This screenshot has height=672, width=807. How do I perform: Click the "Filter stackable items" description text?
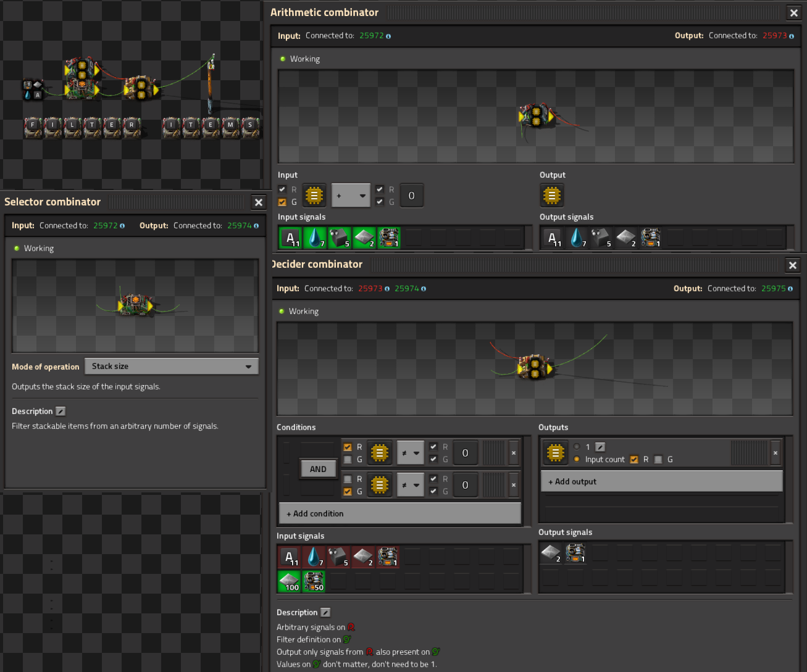pos(115,426)
